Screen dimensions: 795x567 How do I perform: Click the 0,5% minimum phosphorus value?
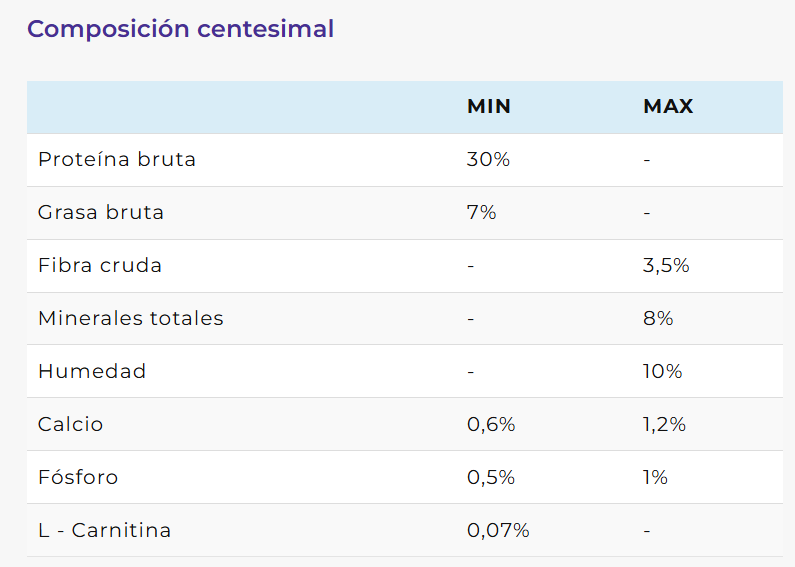tap(491, 478)
